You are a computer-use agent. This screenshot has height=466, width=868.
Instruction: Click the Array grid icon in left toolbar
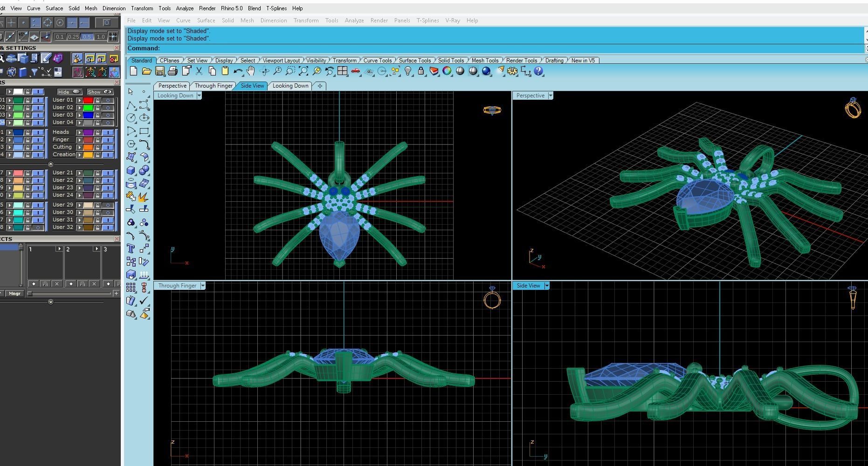(x=131, y=288)
